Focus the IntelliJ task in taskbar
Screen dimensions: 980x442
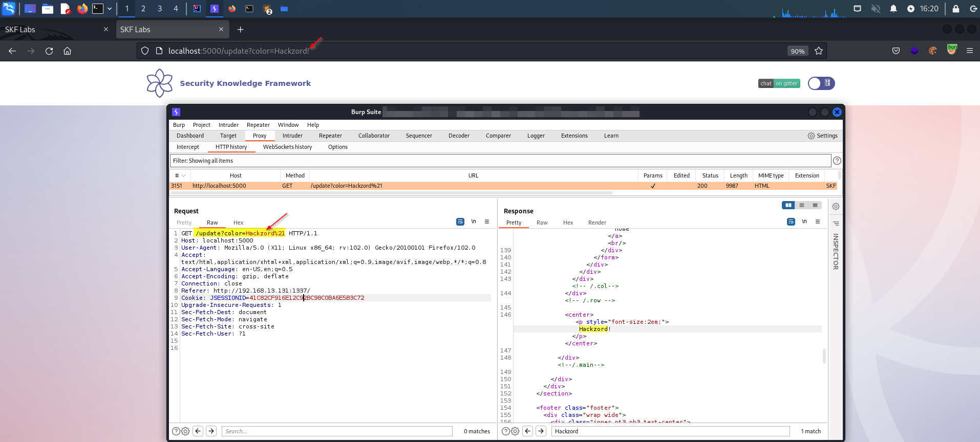(197, 9)
